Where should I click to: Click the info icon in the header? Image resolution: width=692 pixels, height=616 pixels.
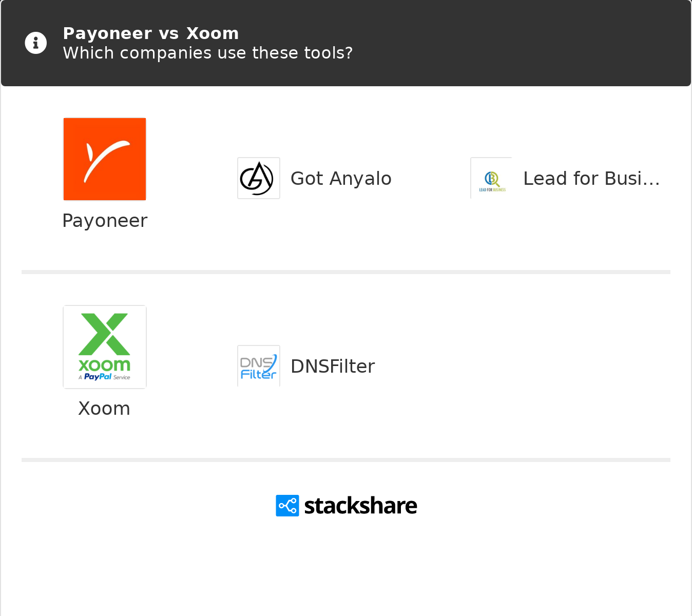pyautogui.click(x=36, y=43)
